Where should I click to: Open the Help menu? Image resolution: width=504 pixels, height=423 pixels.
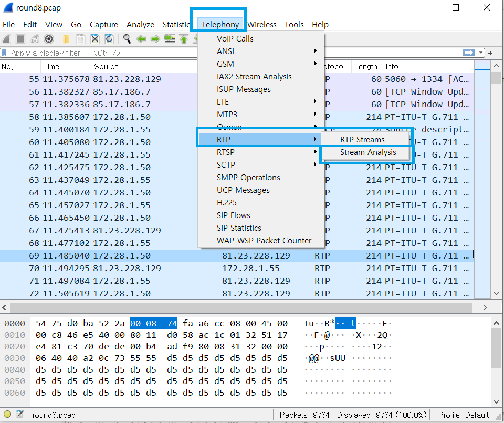coord(320,25)
